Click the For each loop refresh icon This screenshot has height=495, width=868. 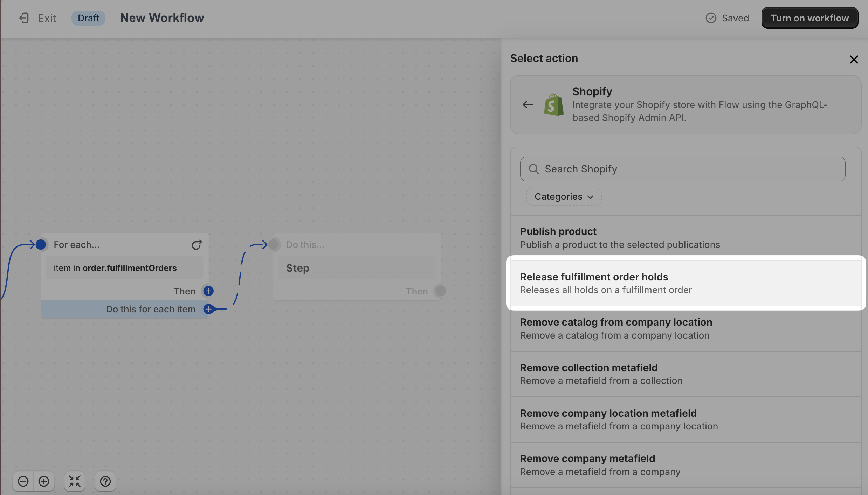[197, 244]
